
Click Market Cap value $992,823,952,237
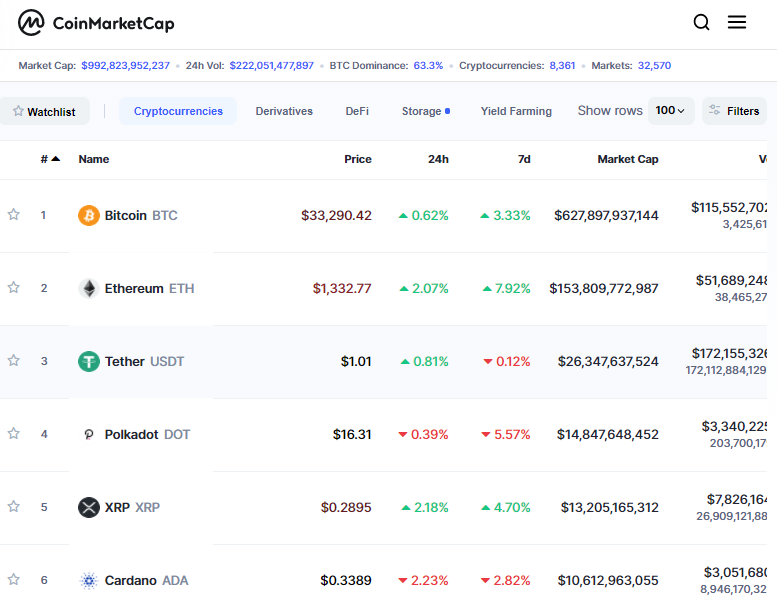coord(125,65)
